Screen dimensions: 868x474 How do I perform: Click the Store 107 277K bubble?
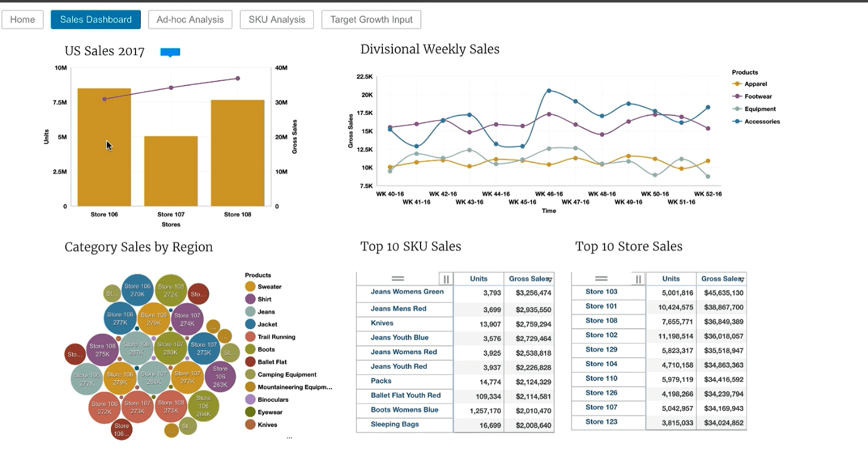coord(187,377)
